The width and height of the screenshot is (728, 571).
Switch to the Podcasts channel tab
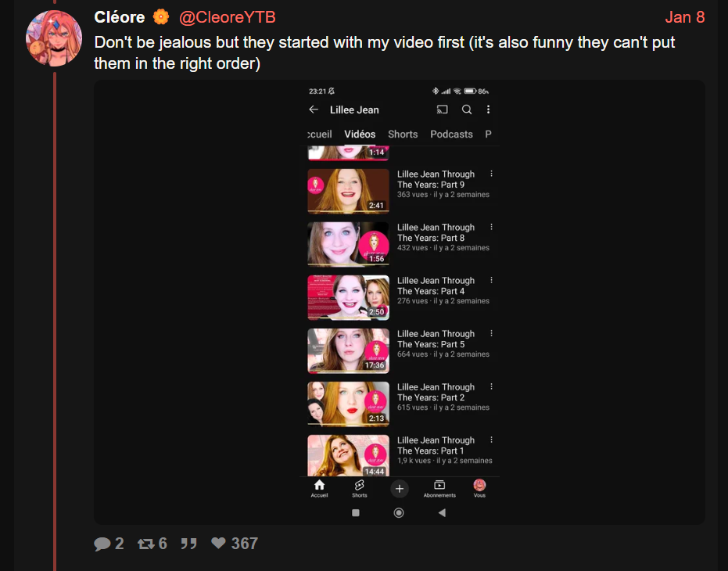451,135
